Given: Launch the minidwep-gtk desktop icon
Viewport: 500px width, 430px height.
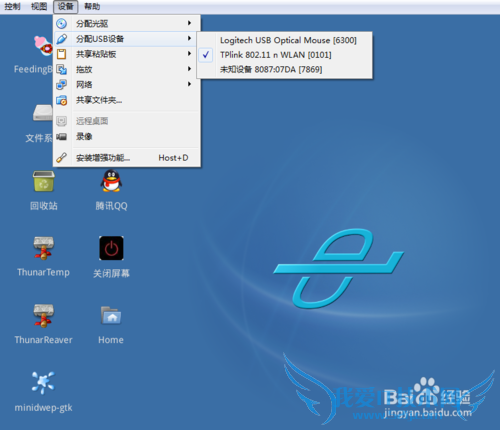Looking at the screenshot, I should (x=43, y=383).
